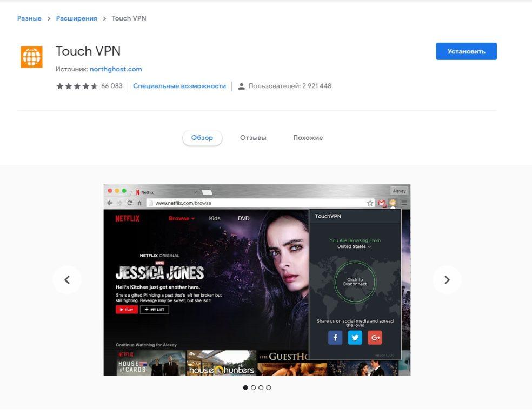Click the browser back arrow in screenshot
This screenshot has height=415, width=532.
pyautogui.click(x=110, y=203)
